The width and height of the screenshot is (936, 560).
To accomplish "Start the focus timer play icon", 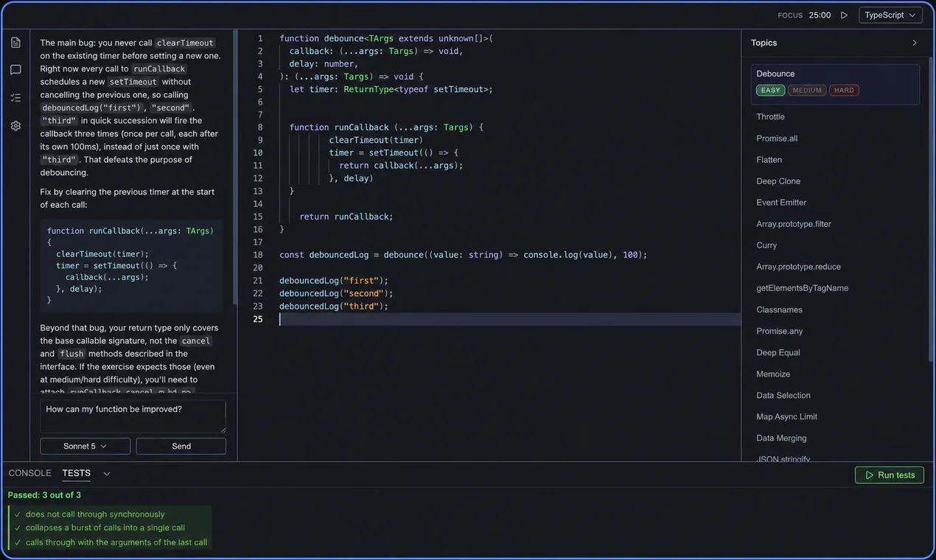I will 845,15.
